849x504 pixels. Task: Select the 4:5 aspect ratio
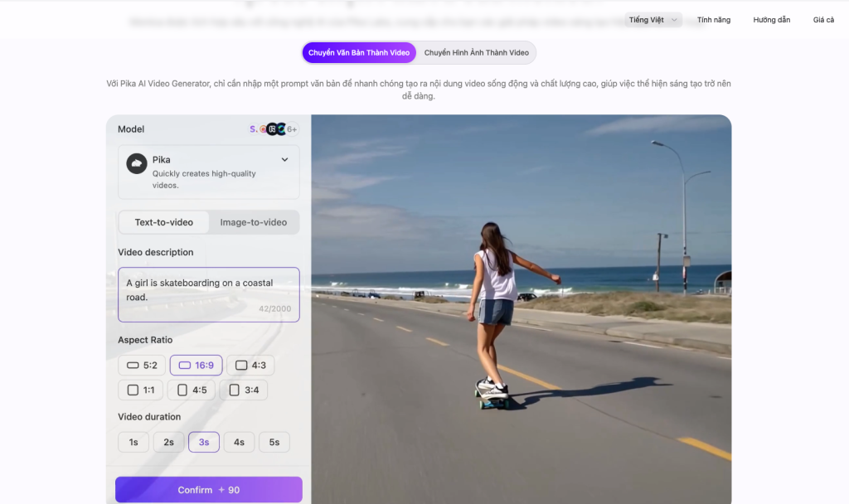pyautogui.click(x=190, y=390)
